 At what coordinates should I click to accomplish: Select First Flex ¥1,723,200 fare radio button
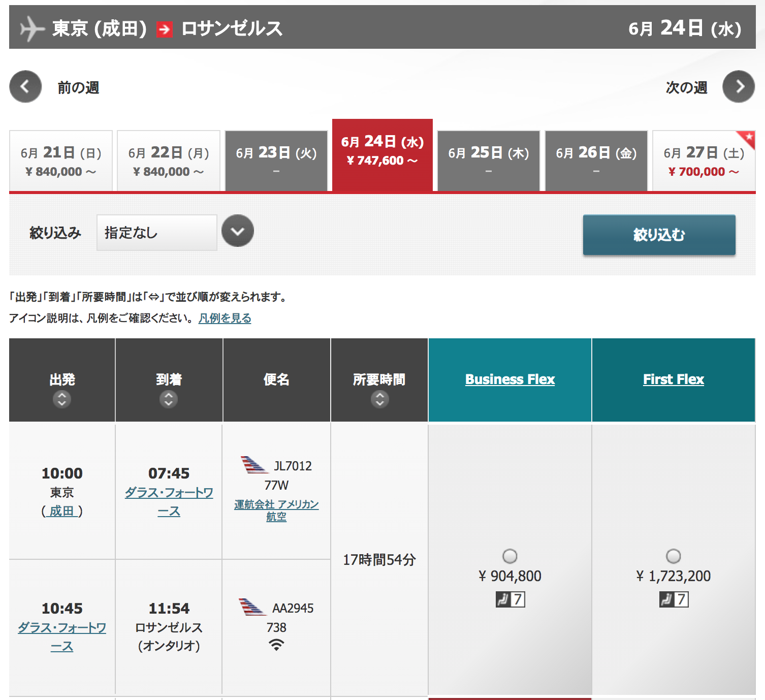674,556
